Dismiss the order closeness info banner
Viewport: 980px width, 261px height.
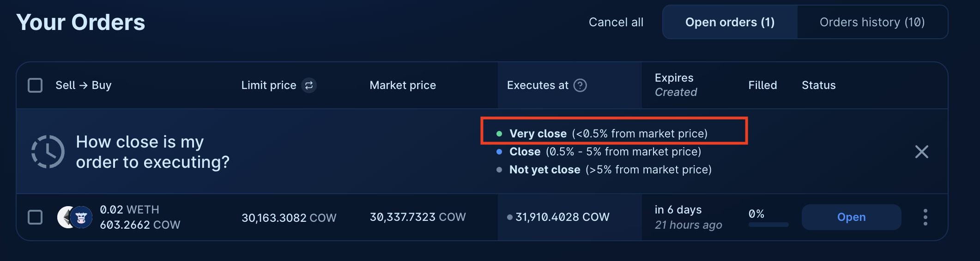921,152
